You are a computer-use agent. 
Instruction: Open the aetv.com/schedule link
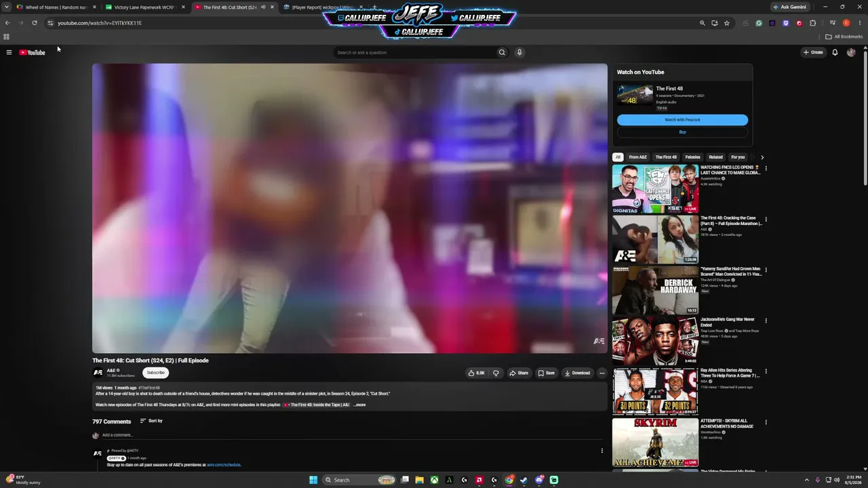[x=224, y=465]
